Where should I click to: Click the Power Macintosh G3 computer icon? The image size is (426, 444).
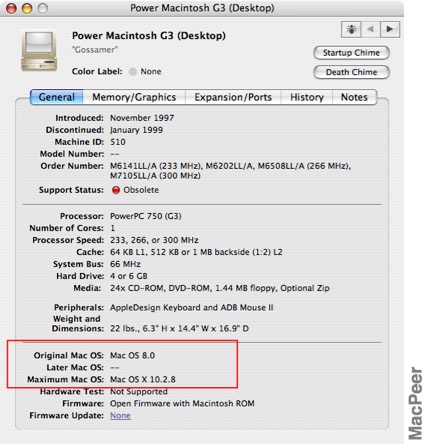(39, 51)
